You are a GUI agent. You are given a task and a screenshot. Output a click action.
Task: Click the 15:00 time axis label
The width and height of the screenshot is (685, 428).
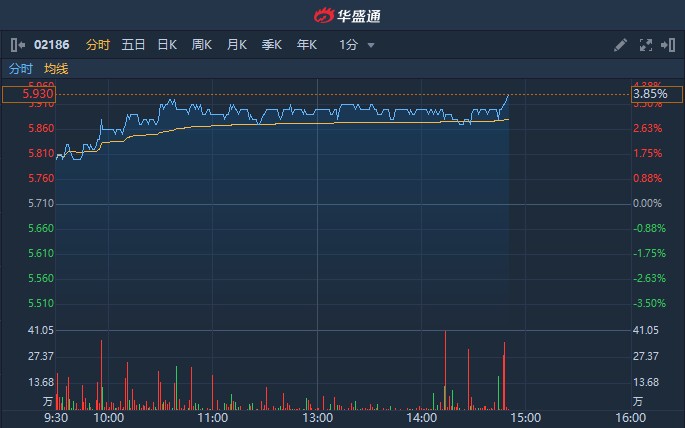click(x=526, y=418)
